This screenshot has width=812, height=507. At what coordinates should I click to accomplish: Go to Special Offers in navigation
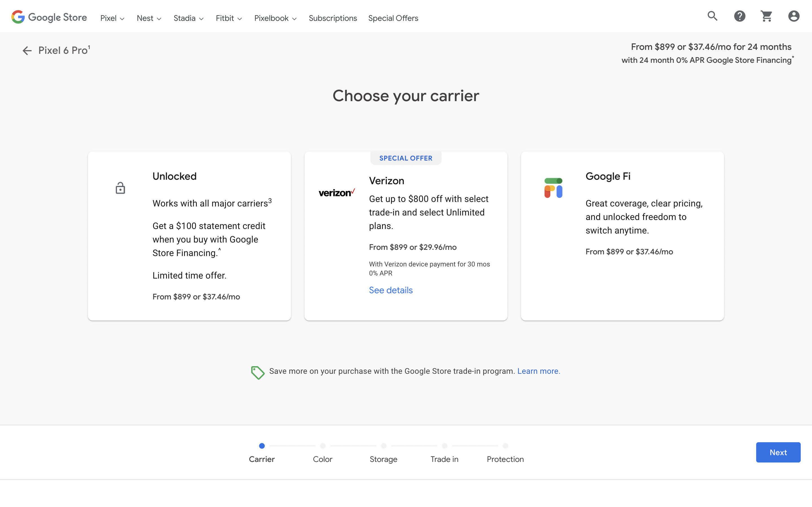(x=393, y=18)
